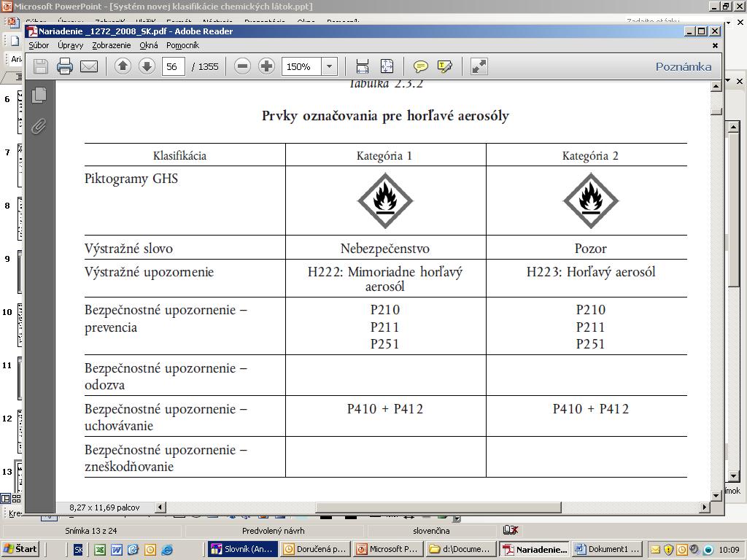Switch to read mode with expand arrows icon
Viewport: 747px width, 560px height.
pyautogui.click(x=479, y=66)
